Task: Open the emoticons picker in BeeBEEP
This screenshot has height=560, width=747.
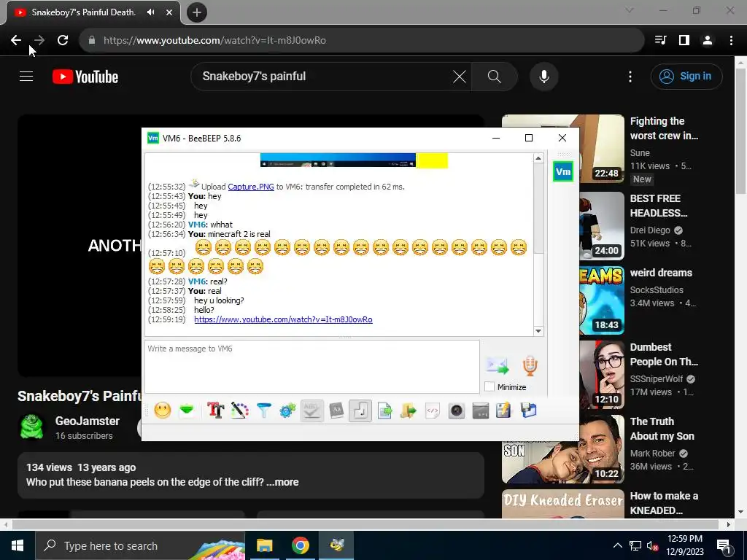Action: 163,411
